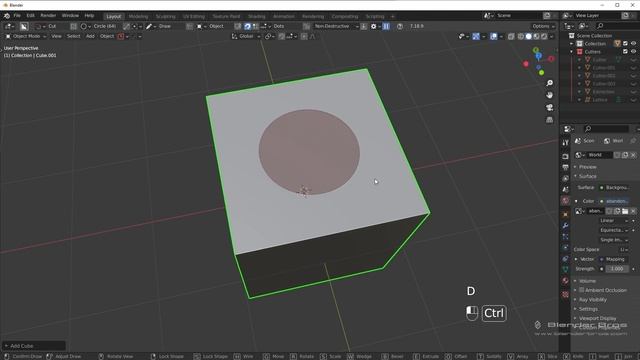Open shading options dropdown arrow
Image resolution: width=640 pixels, height=360 pixels.
551,36
